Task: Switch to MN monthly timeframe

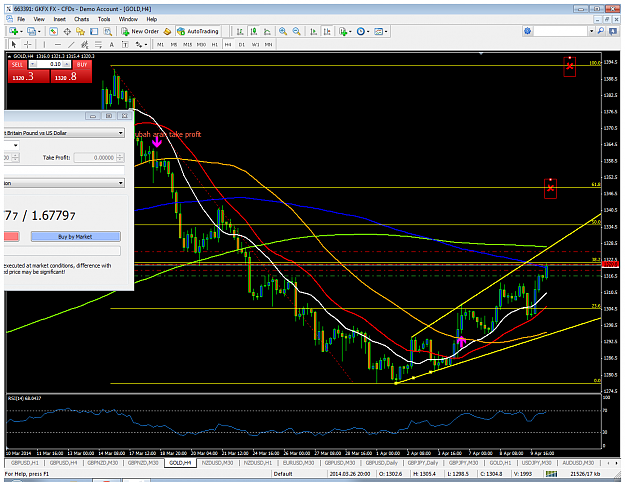Action: point(269,44)
